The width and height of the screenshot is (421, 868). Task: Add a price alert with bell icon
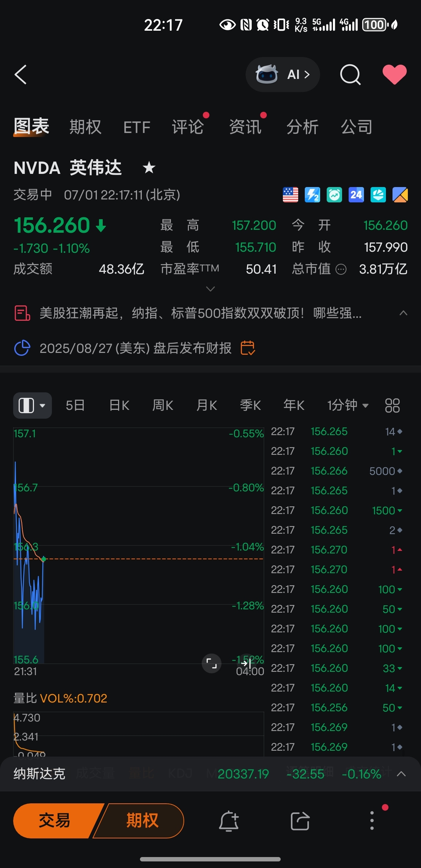[229, 821]
